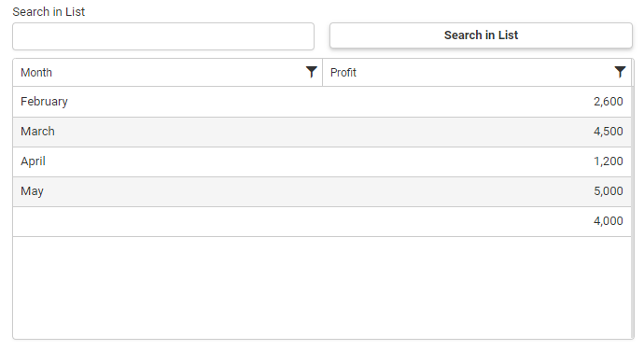Click the 2,600 profit cell
This screenshot has width=644, height=350.
[608, 102]
